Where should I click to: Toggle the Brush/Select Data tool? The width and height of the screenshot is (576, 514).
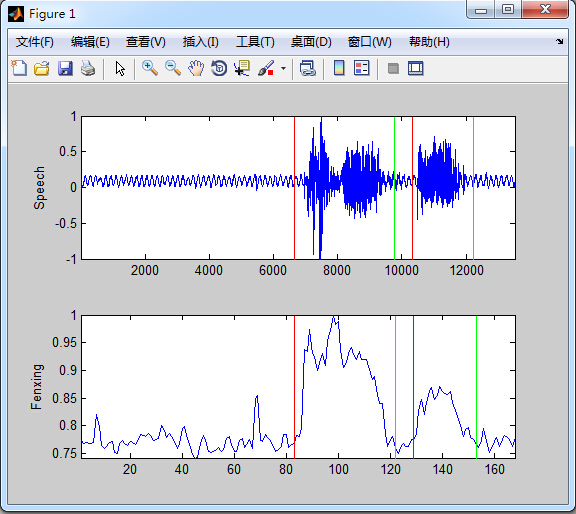coord(266,68)
